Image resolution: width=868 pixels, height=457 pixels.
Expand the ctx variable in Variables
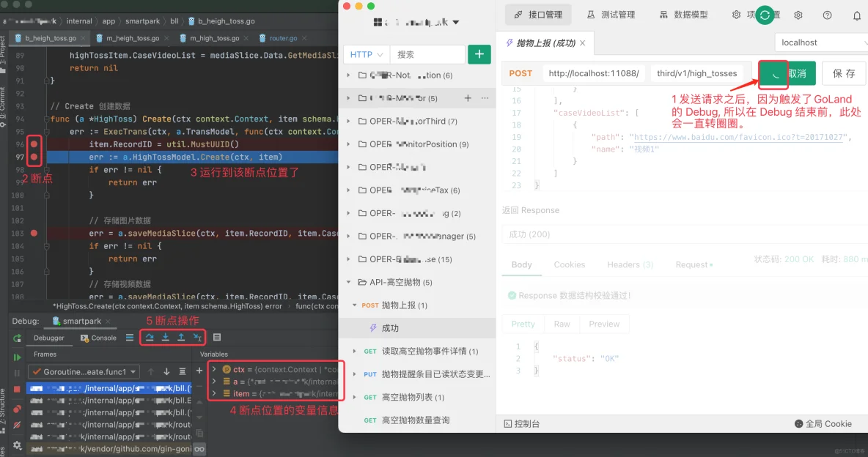[x=214, y=369]
